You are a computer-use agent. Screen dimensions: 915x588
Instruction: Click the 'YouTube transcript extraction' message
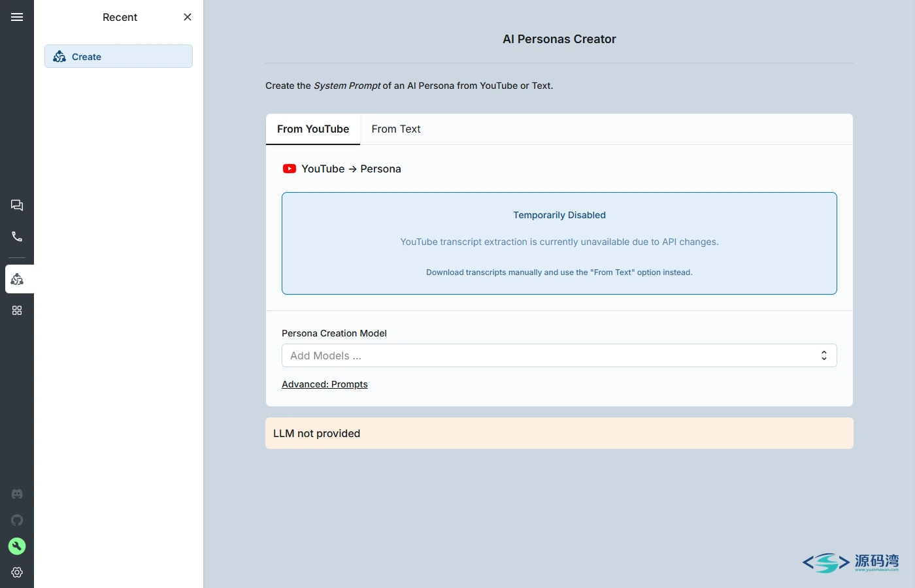coord(559,242)
